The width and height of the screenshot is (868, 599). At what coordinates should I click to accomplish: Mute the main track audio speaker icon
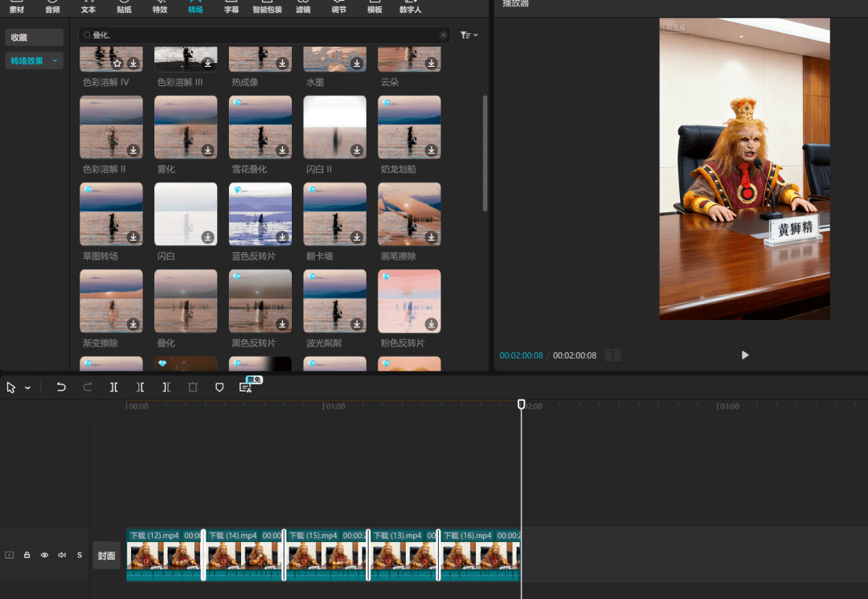tap(62, 555)
